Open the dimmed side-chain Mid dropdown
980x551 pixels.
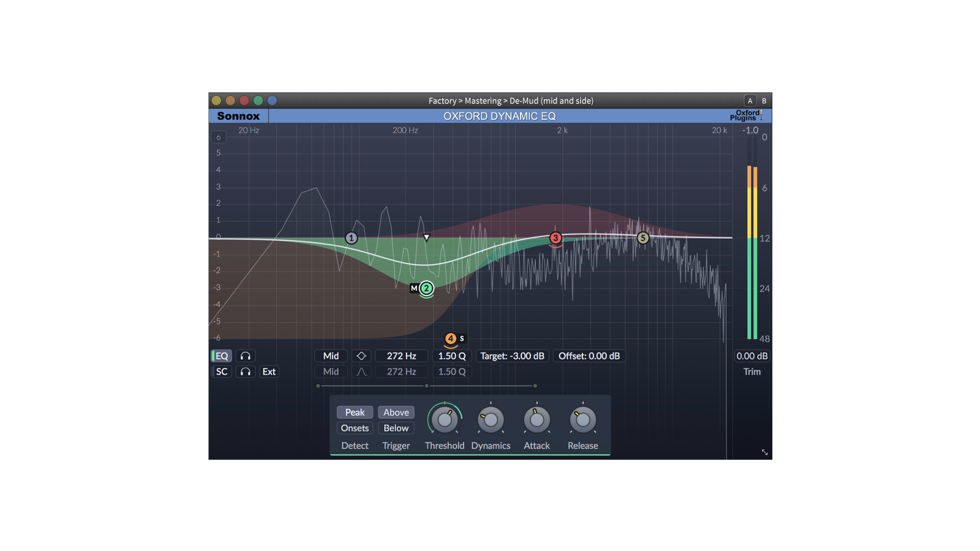tap(331, 372)
